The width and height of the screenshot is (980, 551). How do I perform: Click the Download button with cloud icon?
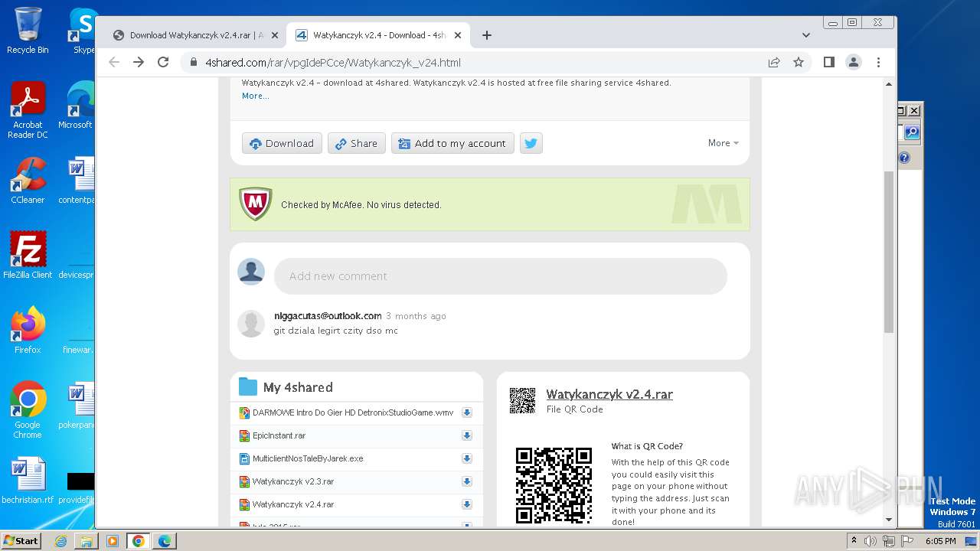[x=282, y=143]
